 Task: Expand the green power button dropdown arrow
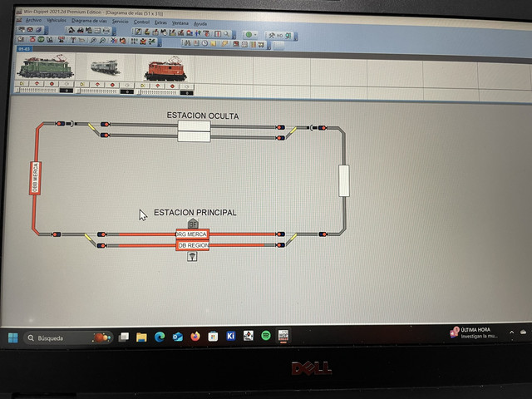point(255,35)
